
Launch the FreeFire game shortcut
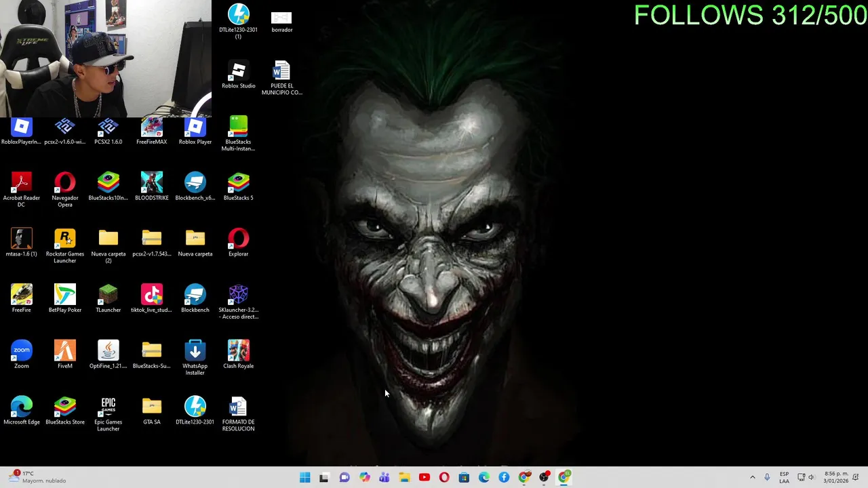(x=22, y=298)
